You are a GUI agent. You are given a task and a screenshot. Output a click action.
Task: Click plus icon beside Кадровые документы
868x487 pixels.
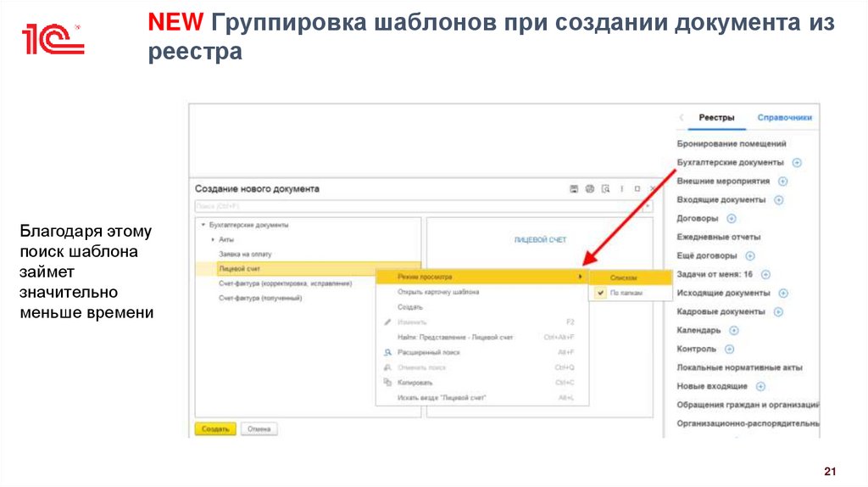click(x=778, y=312)
